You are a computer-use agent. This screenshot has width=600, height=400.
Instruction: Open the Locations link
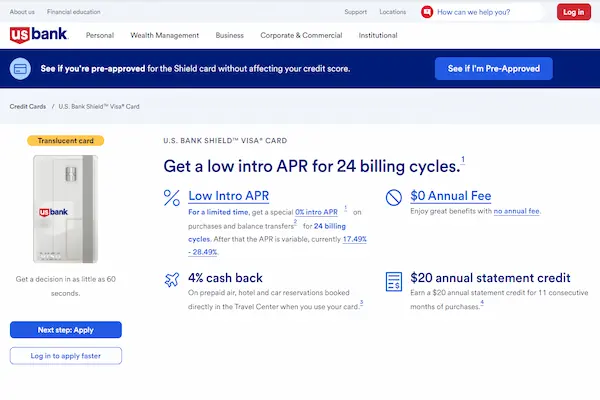[393, 12]
